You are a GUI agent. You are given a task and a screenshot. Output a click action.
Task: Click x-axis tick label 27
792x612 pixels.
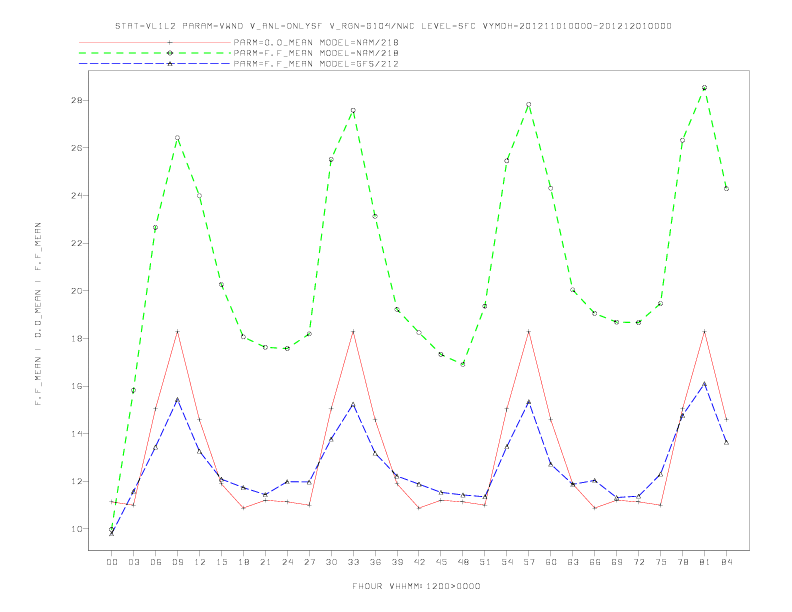point(309,562)
